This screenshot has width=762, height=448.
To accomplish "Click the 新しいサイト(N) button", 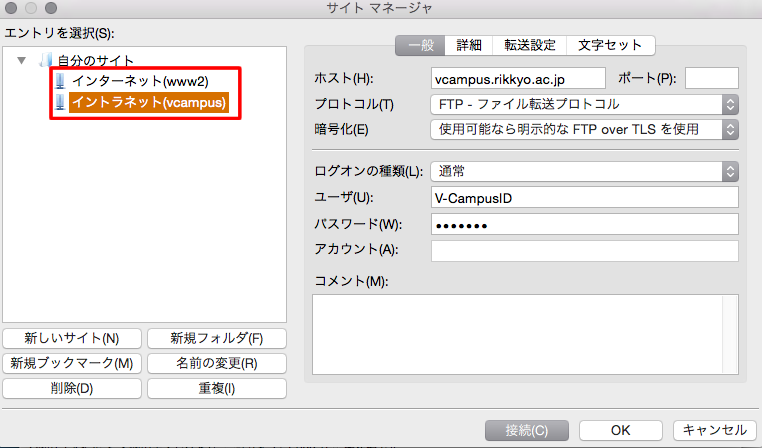I will pyautogui.click(x=72, y=338).
